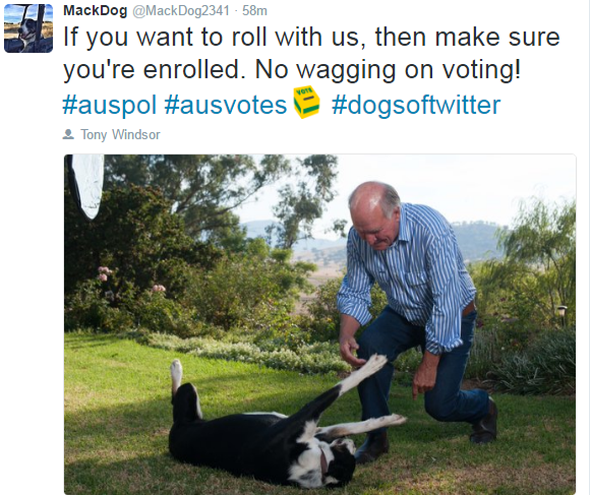The image size is (590, 495).
Task: Open MackDog's profile avatar picture
Action: 28,29
